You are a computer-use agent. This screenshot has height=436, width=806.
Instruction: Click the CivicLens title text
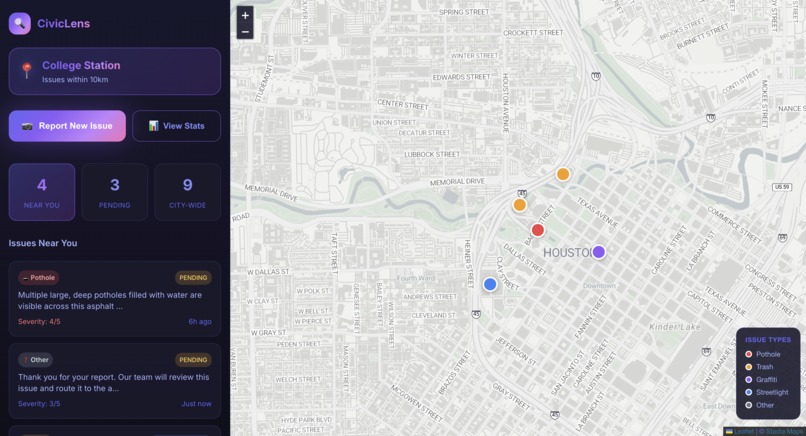click(x=63, y=24)
